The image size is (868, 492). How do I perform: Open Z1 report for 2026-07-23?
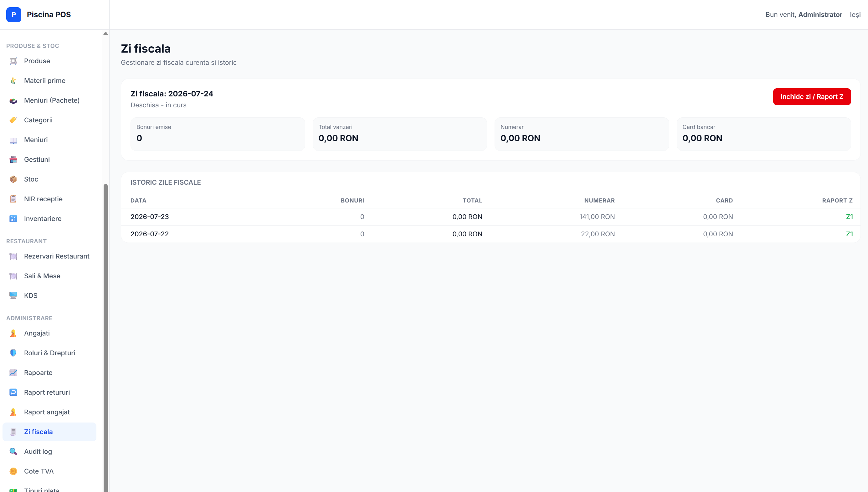850,217
